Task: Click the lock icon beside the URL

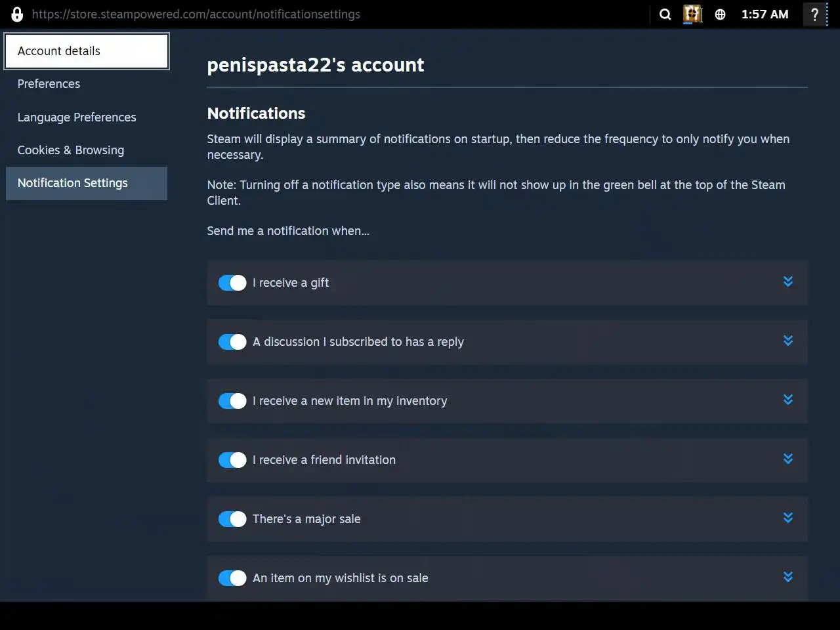Action: click(x=17, y=14)
